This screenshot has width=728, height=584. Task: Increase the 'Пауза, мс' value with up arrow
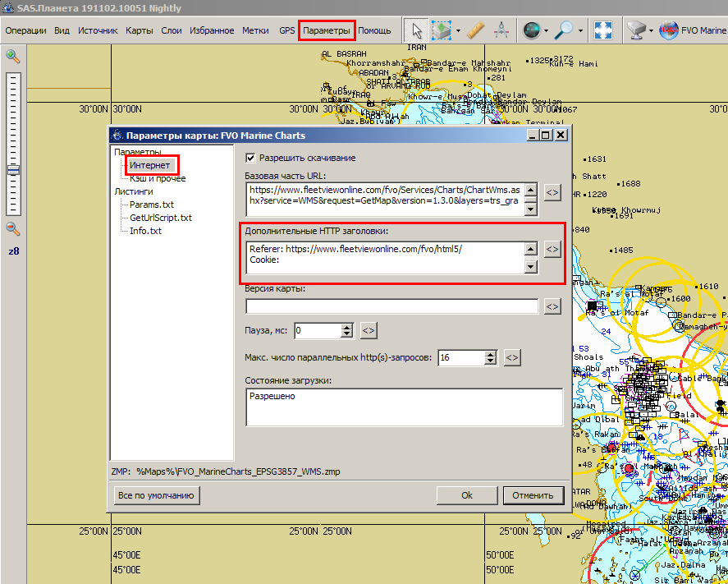347,327
